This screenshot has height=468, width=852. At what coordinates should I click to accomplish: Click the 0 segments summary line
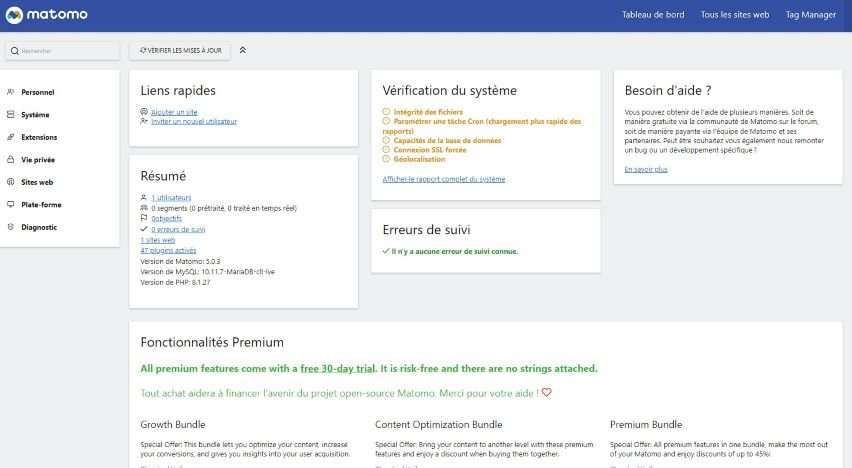click(x=224, y=208)
